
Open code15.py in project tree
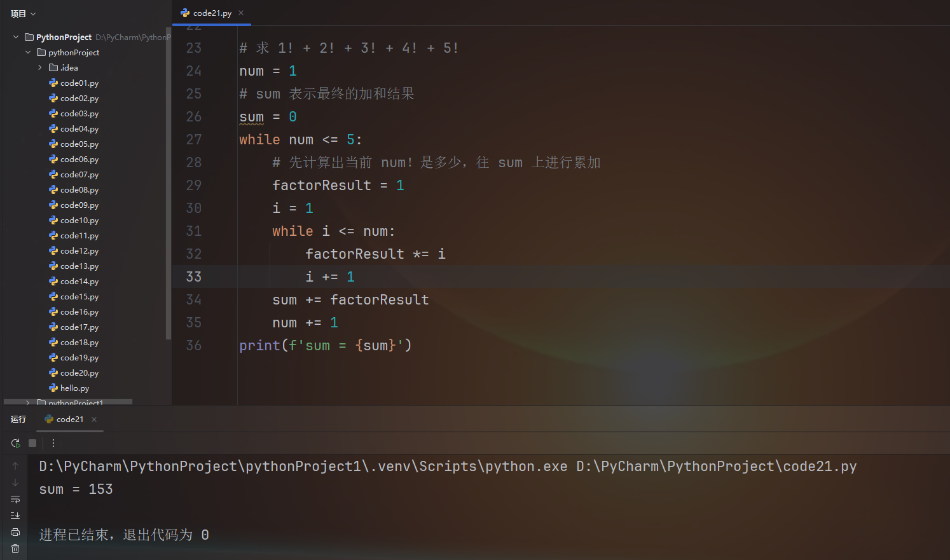(x=74, y=297)
